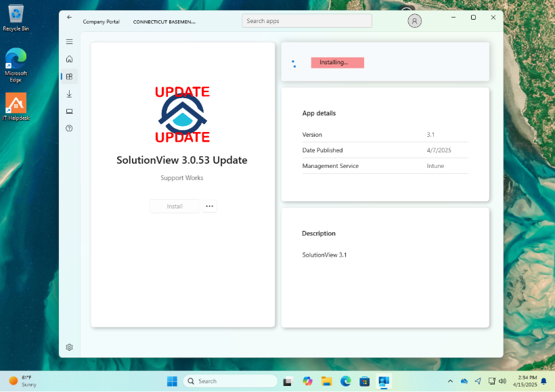Close the Company Portal window
This screenshot has width=555, height=392.
(x=493, y=17)
